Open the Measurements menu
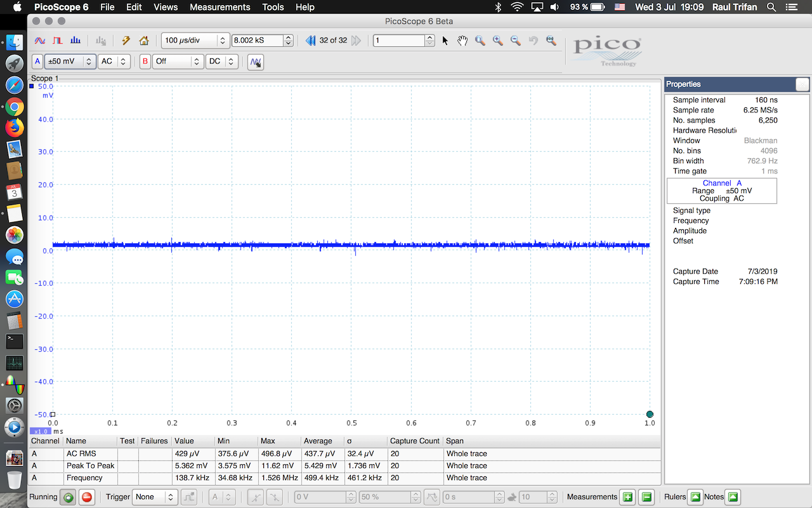The image size is (812, 508). pyautogui.click(x=220, y=7)
